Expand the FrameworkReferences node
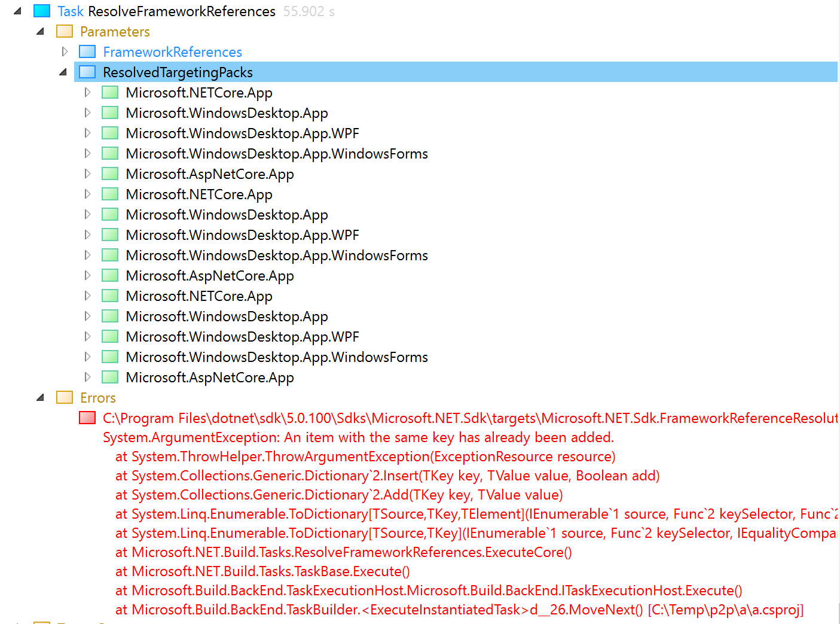 [65, 51]
